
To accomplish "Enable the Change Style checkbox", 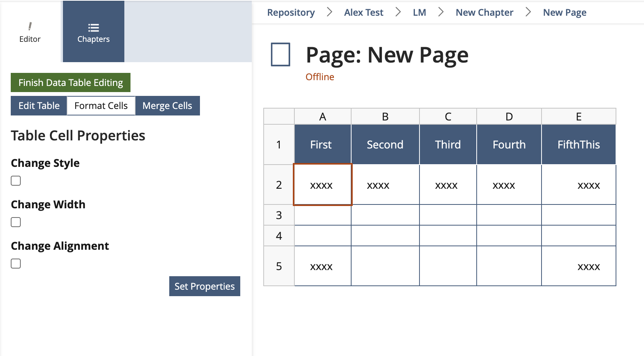I will pyautogui.click(x=16, y=181).
